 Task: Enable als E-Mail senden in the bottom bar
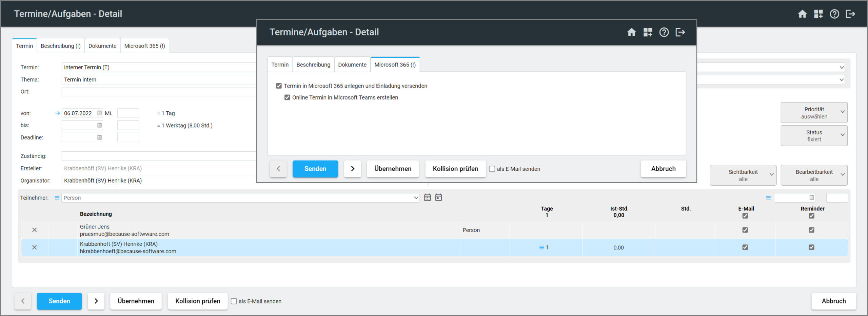(x=234, y=301)
